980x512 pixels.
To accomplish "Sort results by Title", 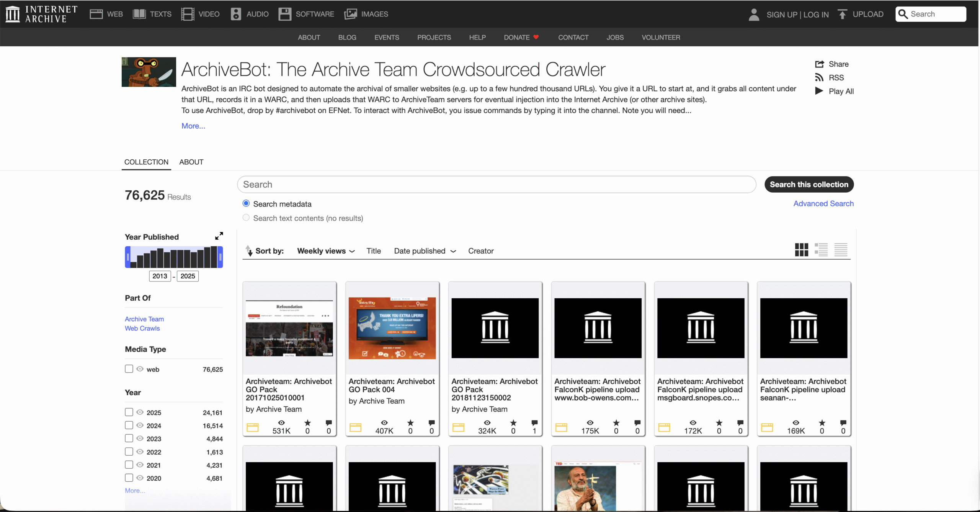I will pos(374,251).
